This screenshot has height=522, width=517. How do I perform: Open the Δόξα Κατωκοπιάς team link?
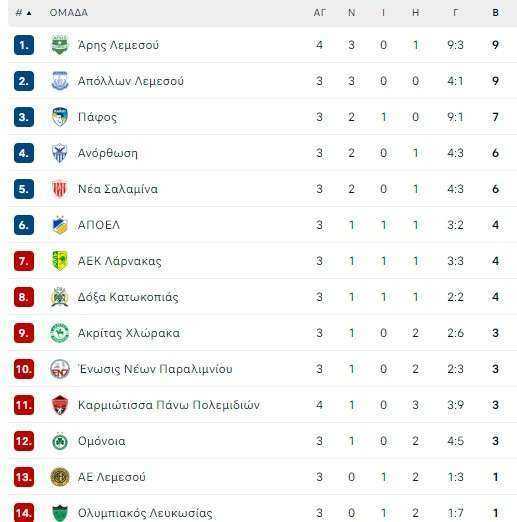[128, 297]
